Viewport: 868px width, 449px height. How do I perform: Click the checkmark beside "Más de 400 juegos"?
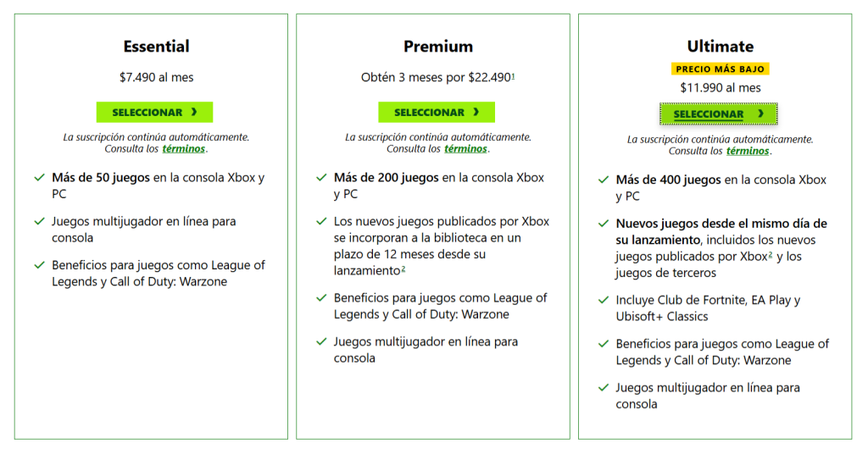coord(603,180)
